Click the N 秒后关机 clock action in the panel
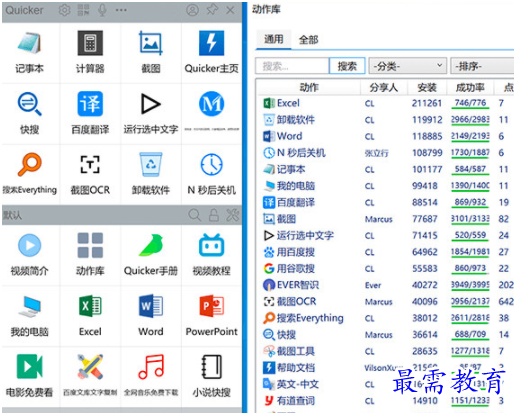The image size is (514, 413). (x=211, y=174)
